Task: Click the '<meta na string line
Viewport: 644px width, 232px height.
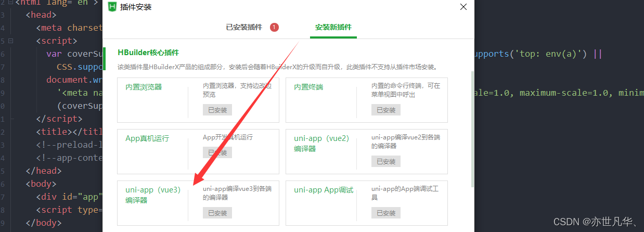Action: point(80,93)
